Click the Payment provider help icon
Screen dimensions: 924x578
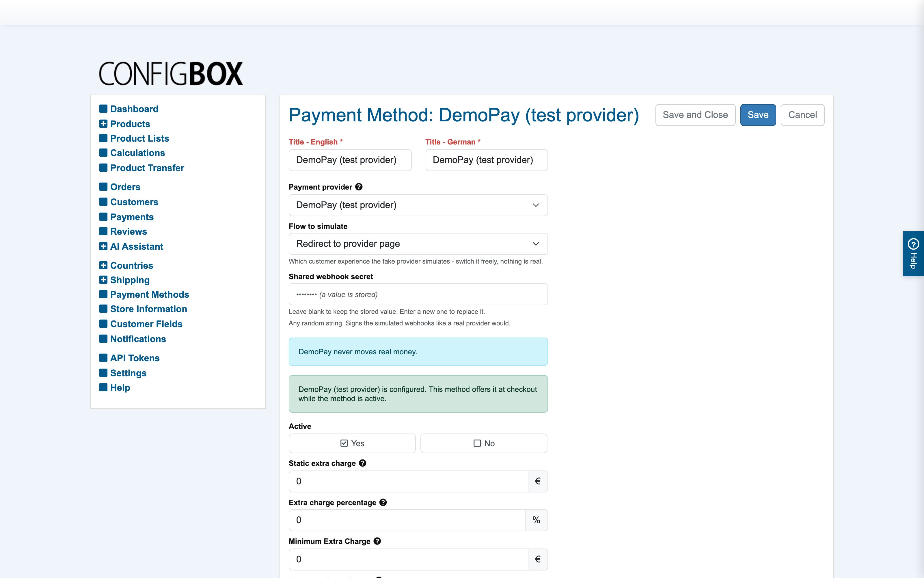[359, 187]
